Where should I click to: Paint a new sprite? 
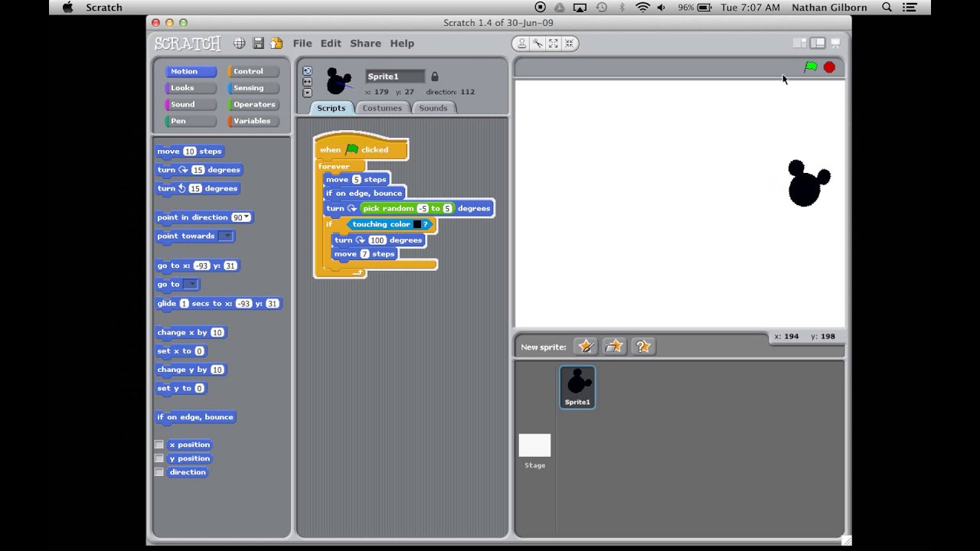(586, 347)
